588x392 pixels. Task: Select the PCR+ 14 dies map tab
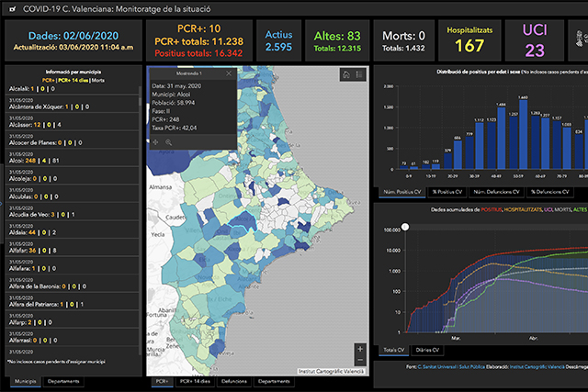195,382
